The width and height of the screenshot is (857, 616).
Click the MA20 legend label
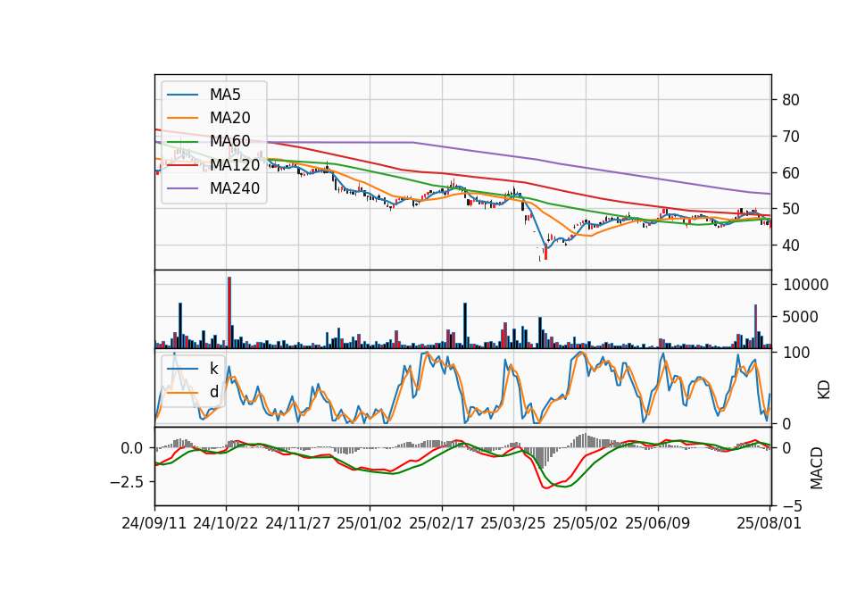[229, 118]
